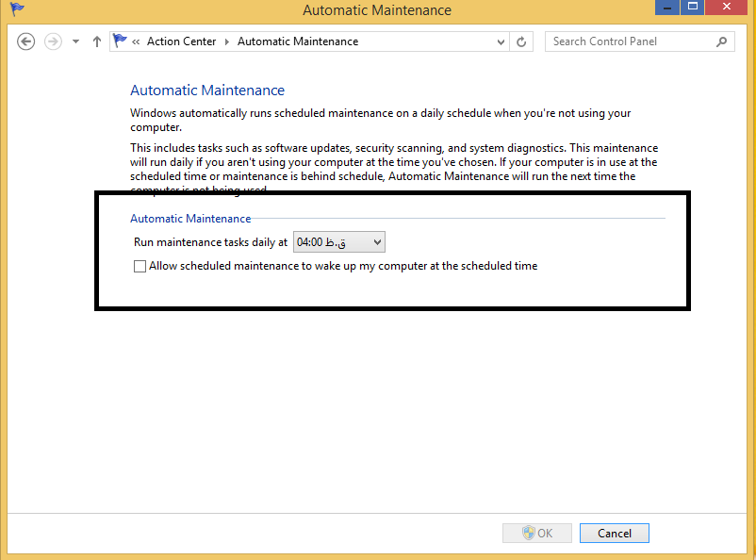This screenshot has height=560, width=756.
Task: Click the double chevron in breadcrumb
Action: click(x=136, y=42)
